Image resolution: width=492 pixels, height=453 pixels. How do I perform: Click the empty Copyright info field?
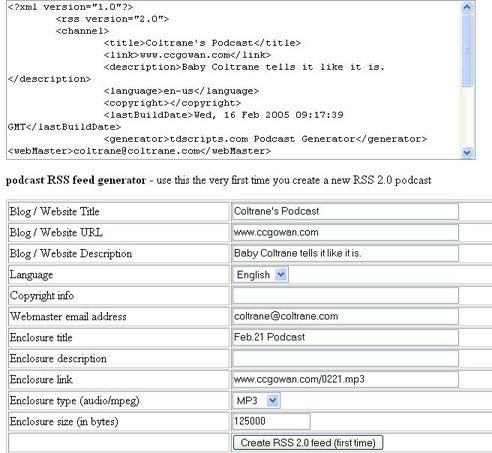[345, 296]
